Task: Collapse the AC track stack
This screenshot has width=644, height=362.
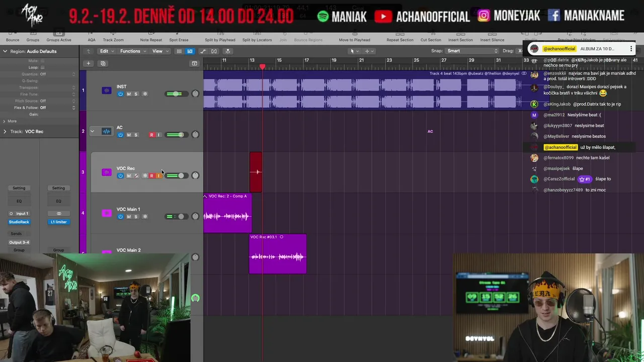Action: 92,131
